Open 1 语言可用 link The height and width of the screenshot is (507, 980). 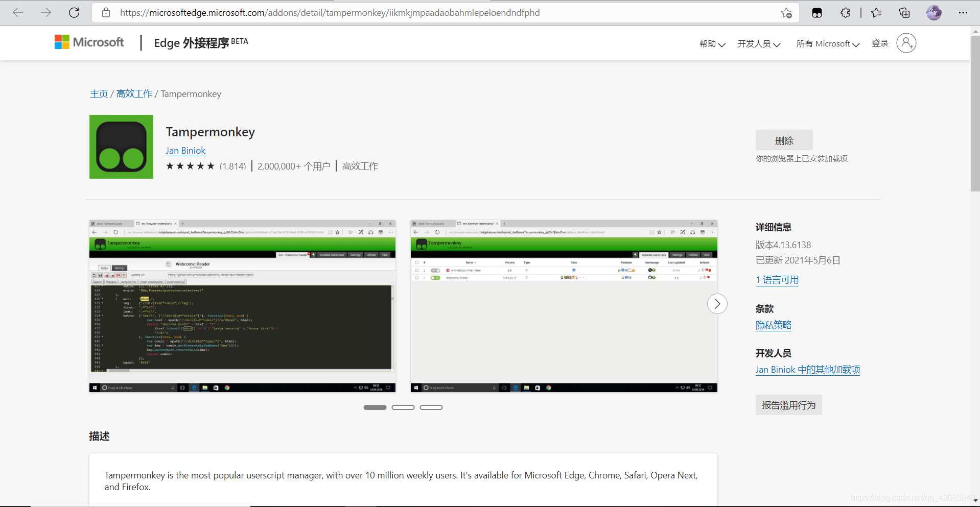tap(777, 280)
